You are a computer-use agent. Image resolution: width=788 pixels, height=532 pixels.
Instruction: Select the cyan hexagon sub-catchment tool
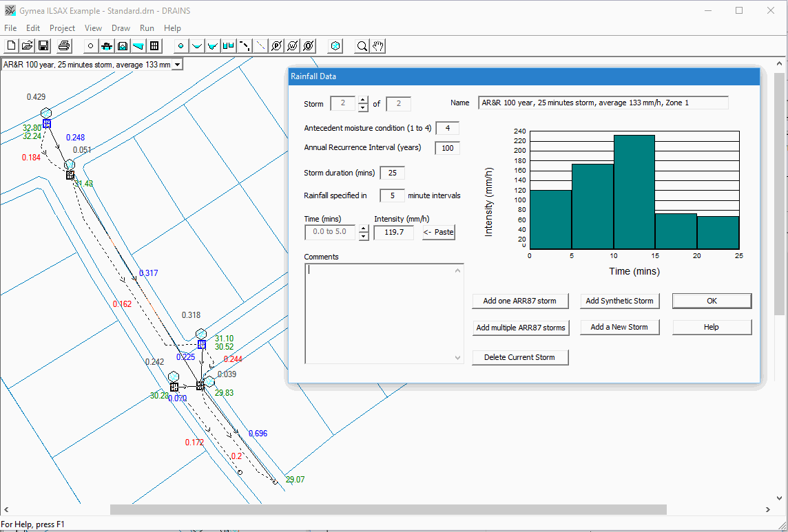(335, 46)
